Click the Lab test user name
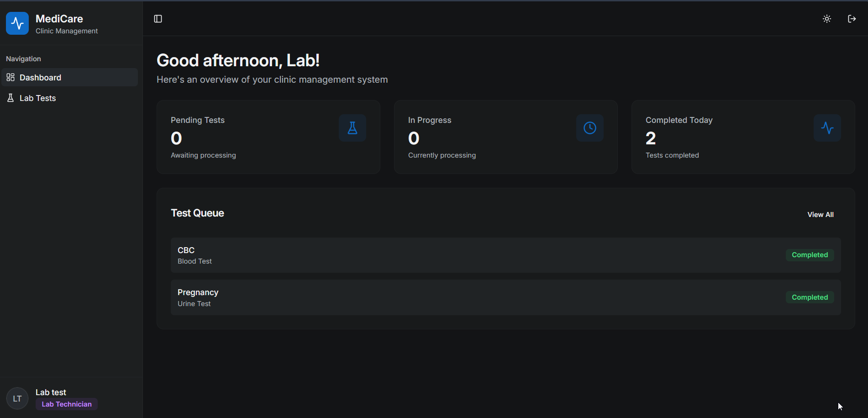868x418 pixels. tap(51, 392)
